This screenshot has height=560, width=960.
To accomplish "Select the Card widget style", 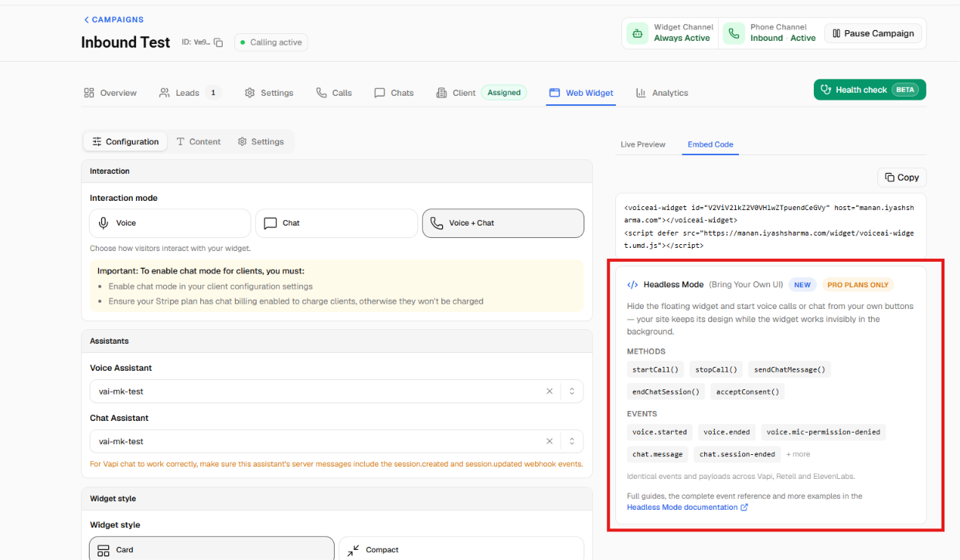I will [212, 549].
